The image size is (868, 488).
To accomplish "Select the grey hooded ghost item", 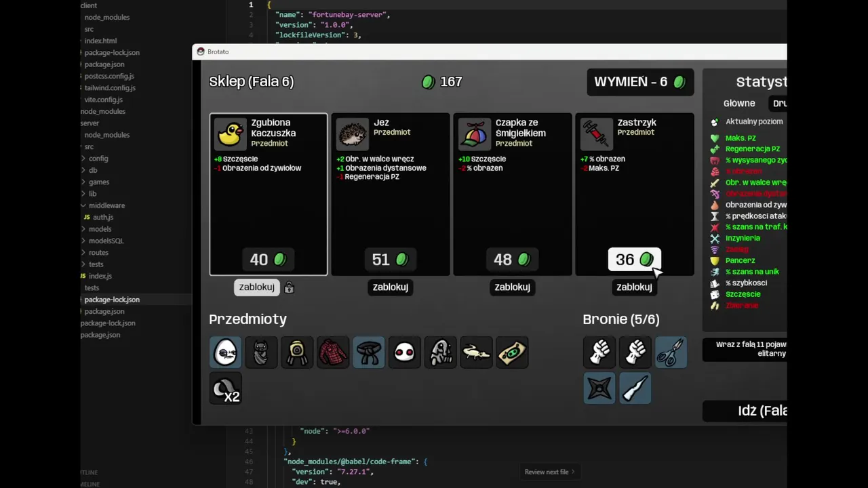I will pos(441,352).
